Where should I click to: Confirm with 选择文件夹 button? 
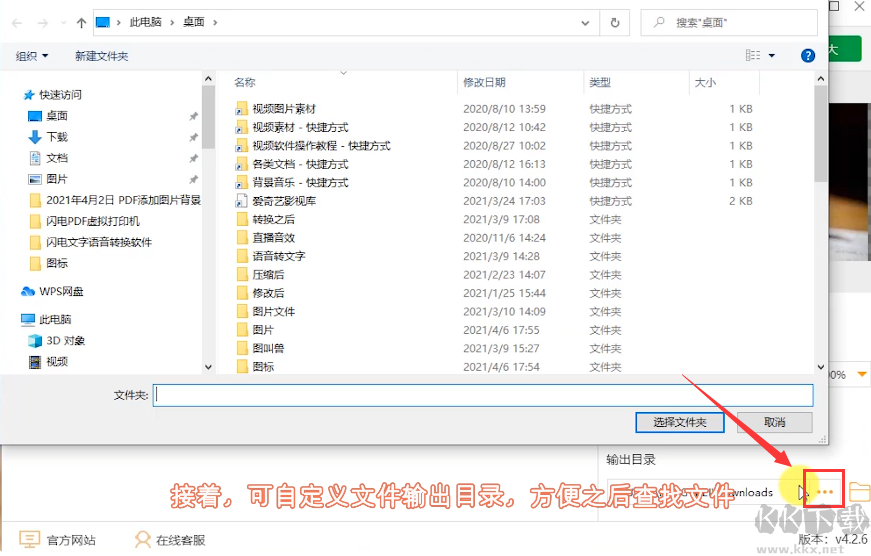tap(680, 422)
